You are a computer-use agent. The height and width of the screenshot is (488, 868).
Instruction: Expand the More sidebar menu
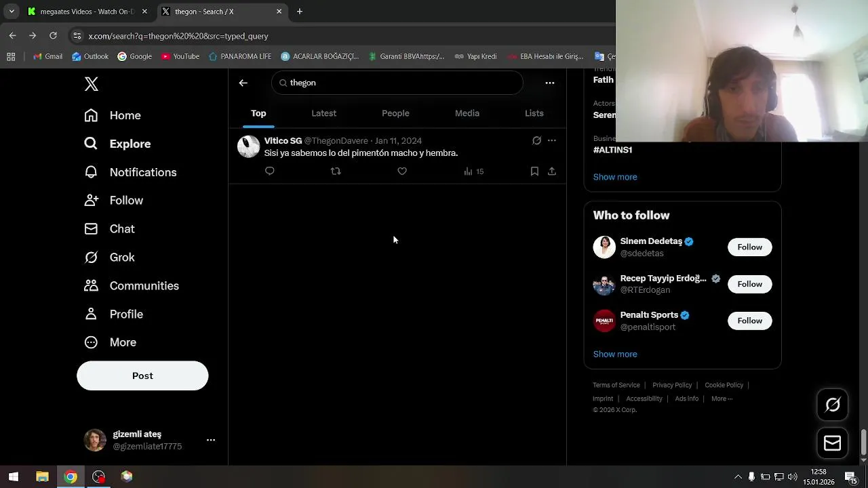(110, 342)
